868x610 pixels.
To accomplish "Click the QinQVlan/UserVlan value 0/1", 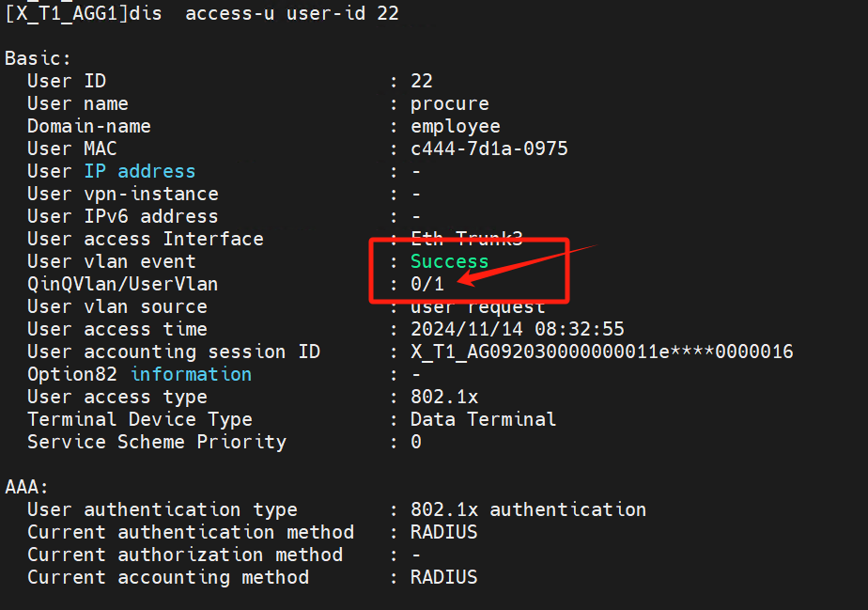I will tap(426, 284).
